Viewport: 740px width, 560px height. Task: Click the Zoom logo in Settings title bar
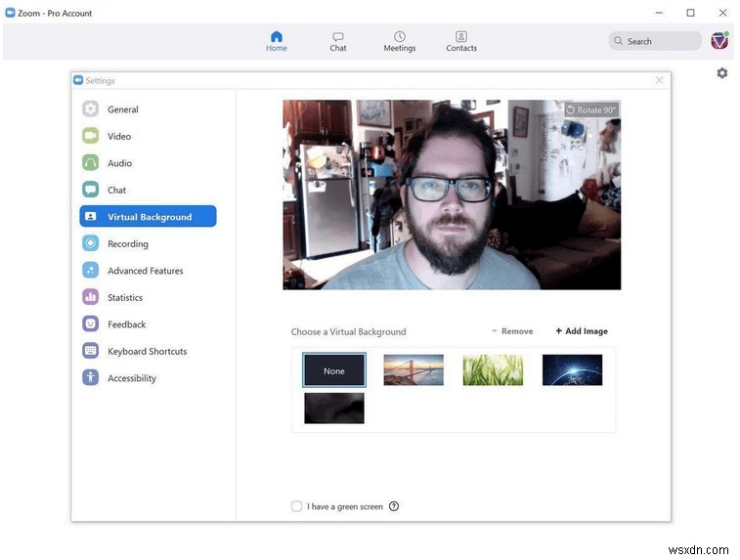78,80
